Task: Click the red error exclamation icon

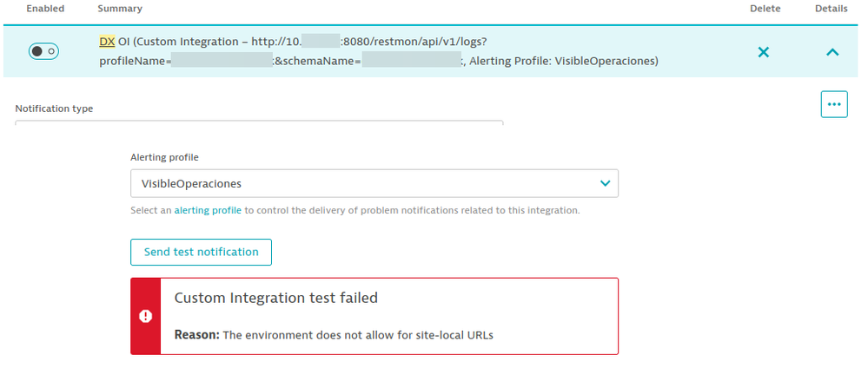Action: pos(146,316)
